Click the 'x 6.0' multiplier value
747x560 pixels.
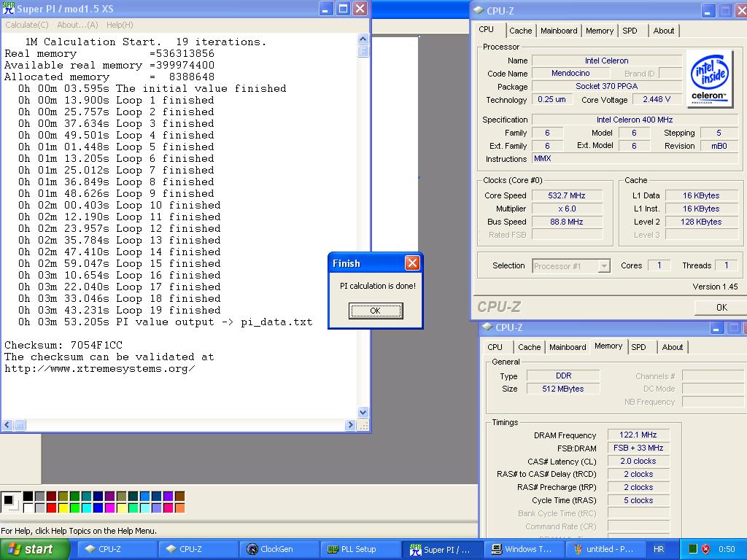pyautogui.click(x=567, y=209)
